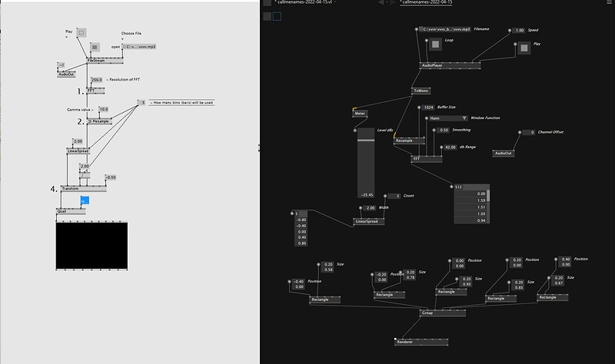Select the Rectangle node with Size 0.67

[553, 297]
